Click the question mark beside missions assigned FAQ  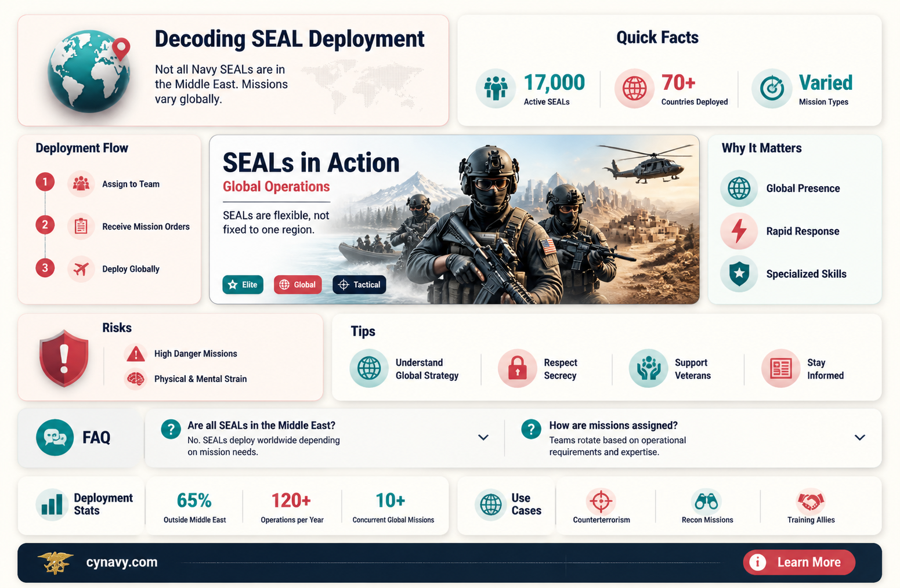pyautogui.click(x=531, y=430)
